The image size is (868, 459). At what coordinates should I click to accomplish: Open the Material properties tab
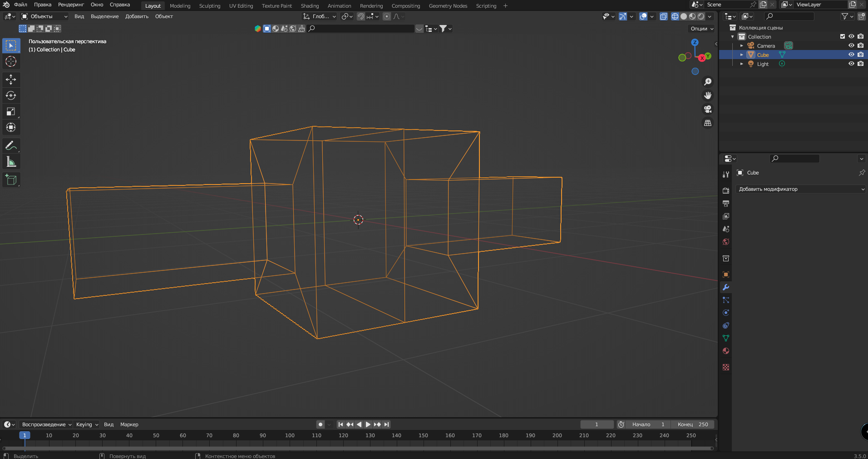click(x=726, y=351)
